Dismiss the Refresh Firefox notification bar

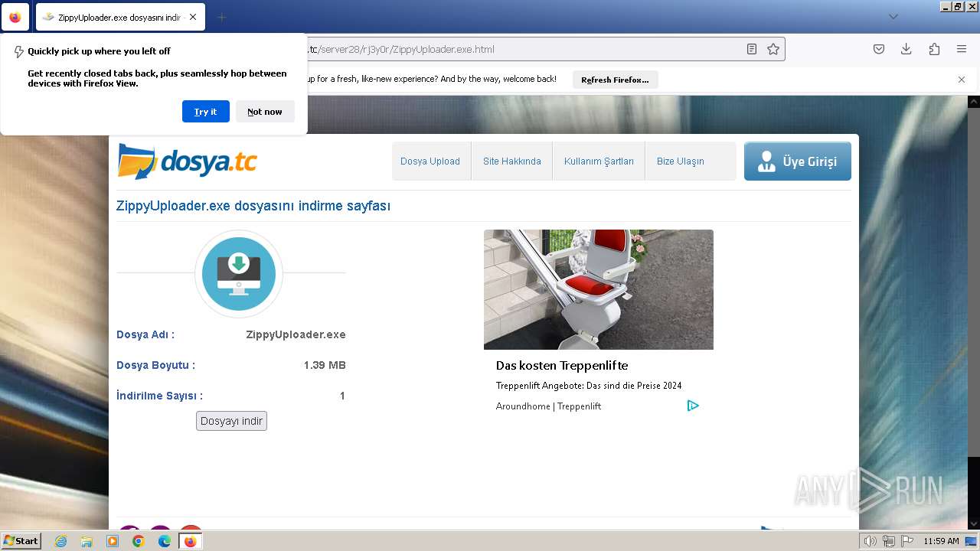tap(962, 80)
